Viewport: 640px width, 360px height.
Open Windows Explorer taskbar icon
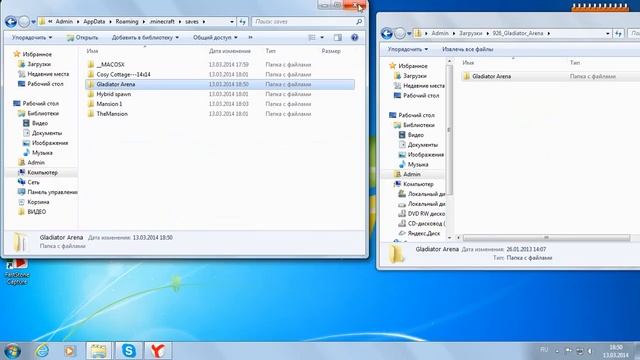click(98, 351)
